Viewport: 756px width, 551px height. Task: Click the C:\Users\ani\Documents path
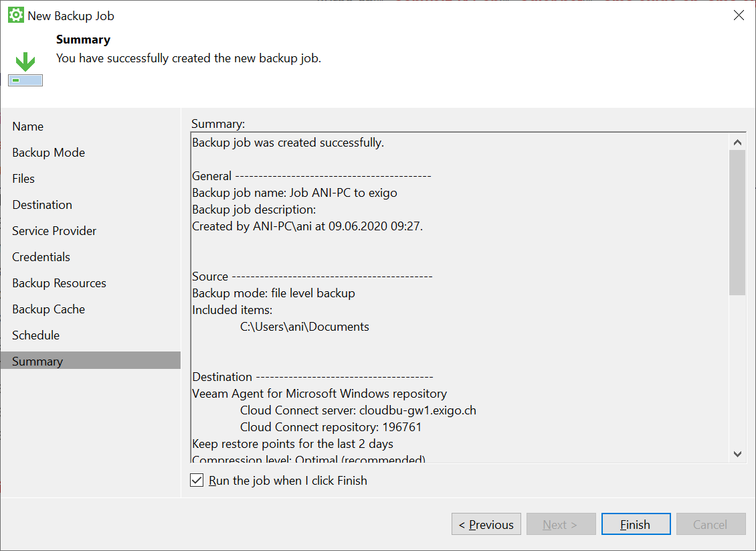(304, 327)
